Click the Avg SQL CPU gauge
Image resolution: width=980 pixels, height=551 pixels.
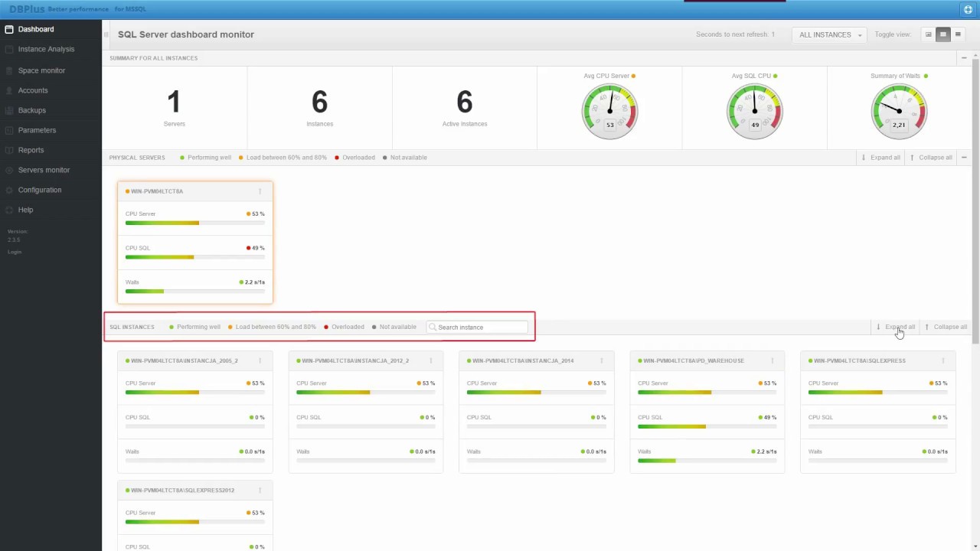(754, 112)
